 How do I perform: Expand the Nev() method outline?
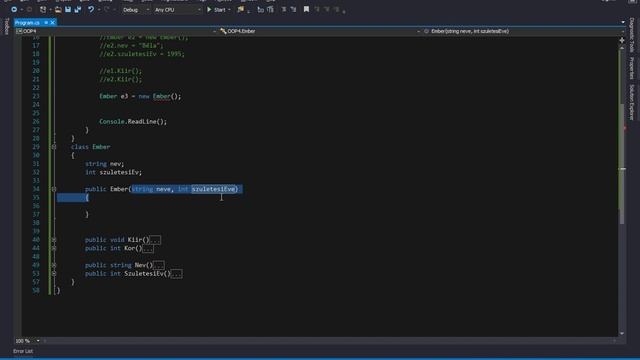[x=54, y=265]
